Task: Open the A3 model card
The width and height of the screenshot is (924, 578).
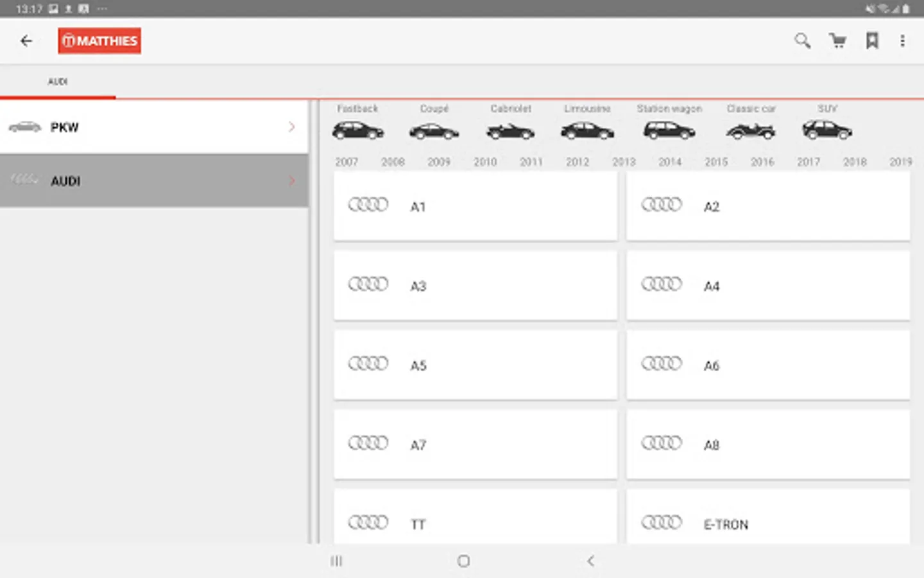Action: pos(475,286)
